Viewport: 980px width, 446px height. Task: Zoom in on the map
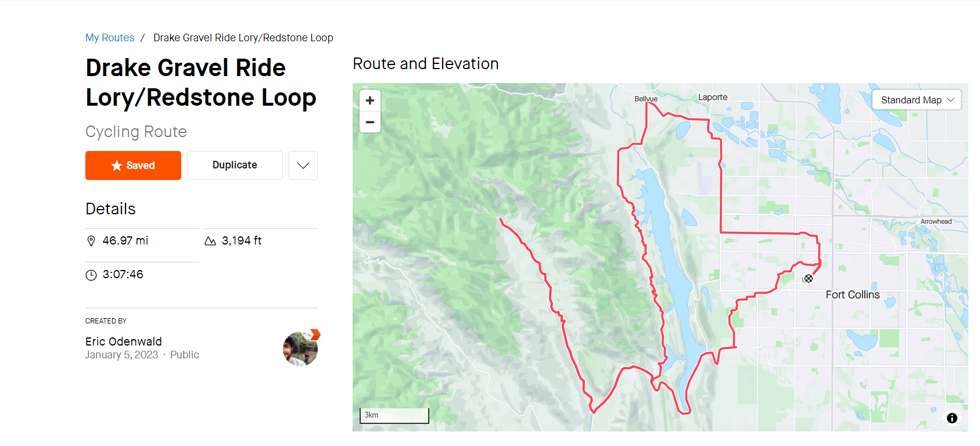(370, 100)
